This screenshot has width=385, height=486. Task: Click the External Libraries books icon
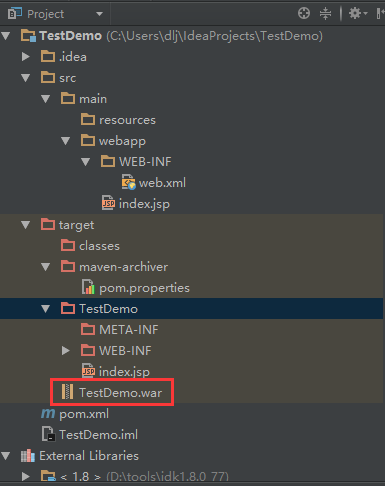(28, 456)
